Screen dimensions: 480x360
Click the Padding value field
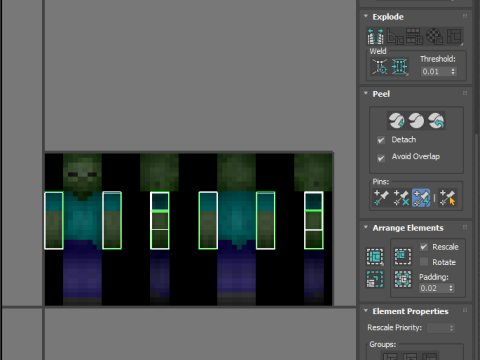pyautogui.click(x=433, y=288)
